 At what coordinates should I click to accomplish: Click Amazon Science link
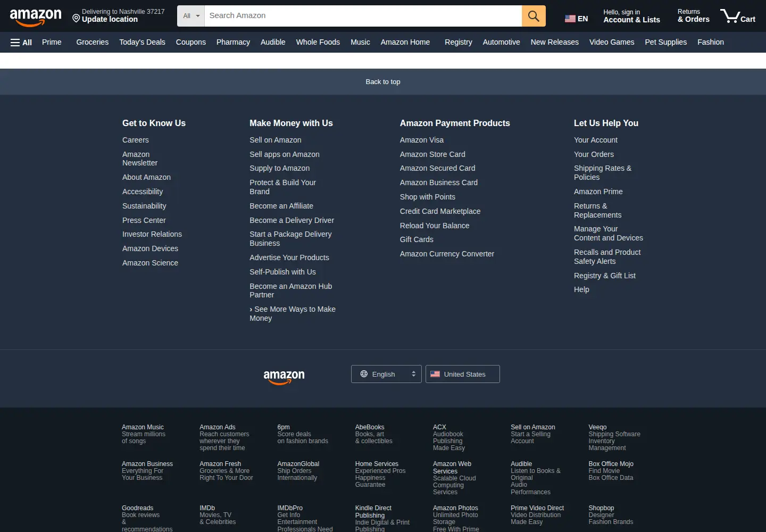[150, 263]
